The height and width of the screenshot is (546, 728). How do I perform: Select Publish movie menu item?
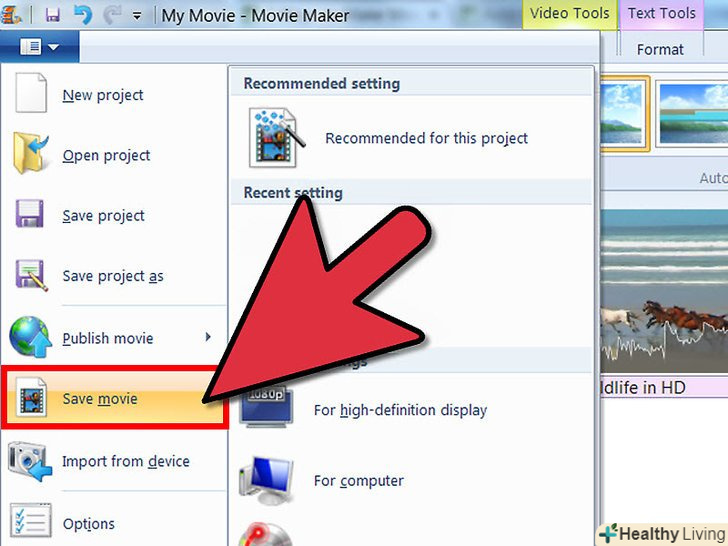(114, 338)
